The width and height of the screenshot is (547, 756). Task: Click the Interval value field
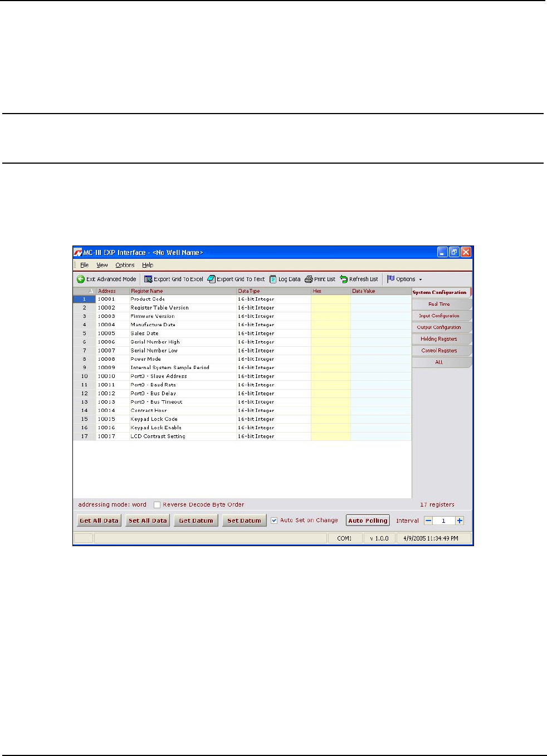(x=444, y=521)
